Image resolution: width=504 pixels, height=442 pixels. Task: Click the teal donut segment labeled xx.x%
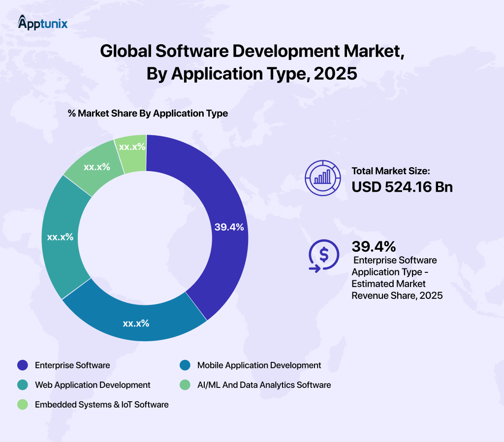tap(61, 237)
